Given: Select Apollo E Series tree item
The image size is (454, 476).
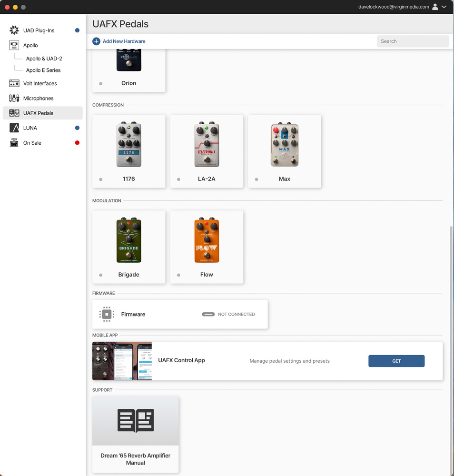Looking at the screenshot, I should coord(43,70).
